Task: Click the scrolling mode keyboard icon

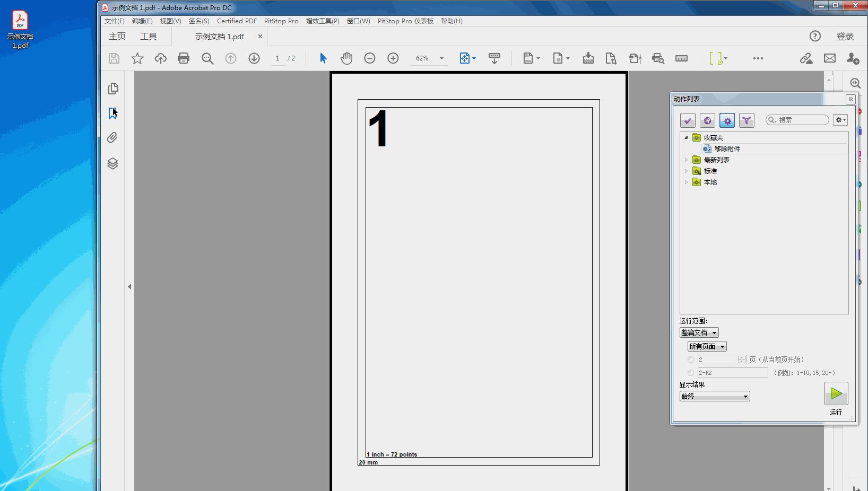Action: [x=494, y=58]
